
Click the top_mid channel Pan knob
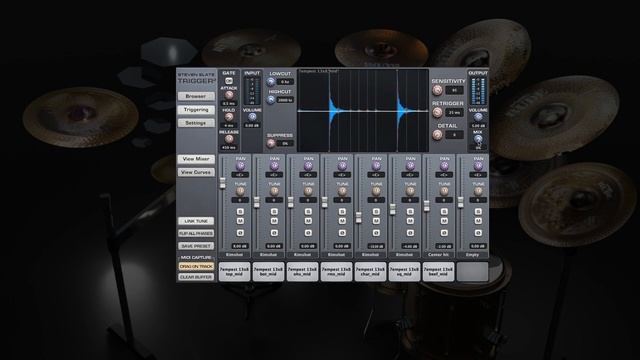(240, 166)
